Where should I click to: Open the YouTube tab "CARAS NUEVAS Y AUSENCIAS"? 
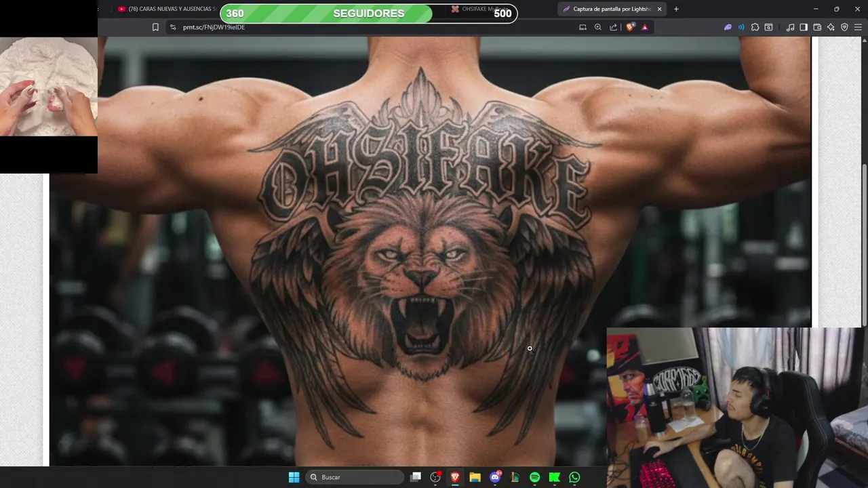(x=166, y=9)
